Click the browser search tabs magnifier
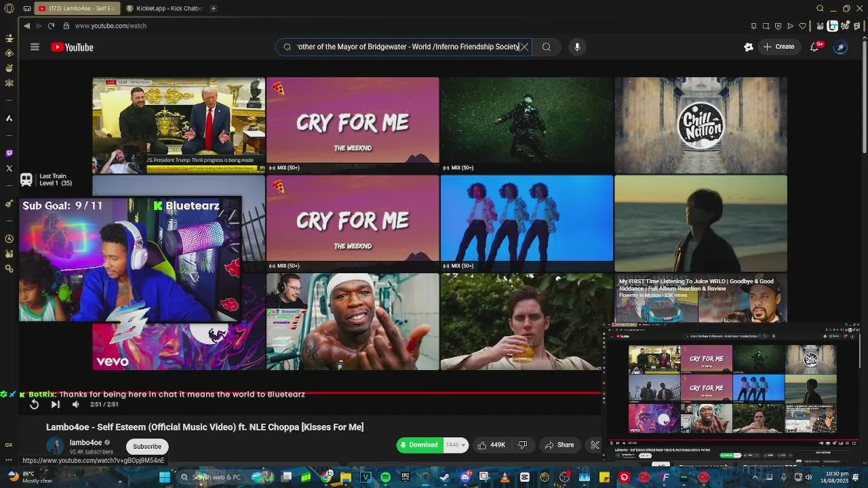Screen dimensions: 868x488 (x=820, y=8)
